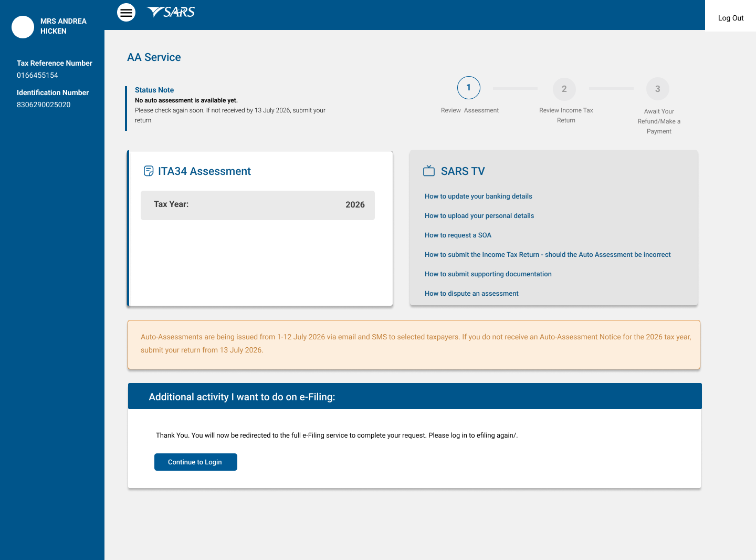Click the ITA34 Assessment heading
This screenshot has height=560, width=756.
pos(204,171)
